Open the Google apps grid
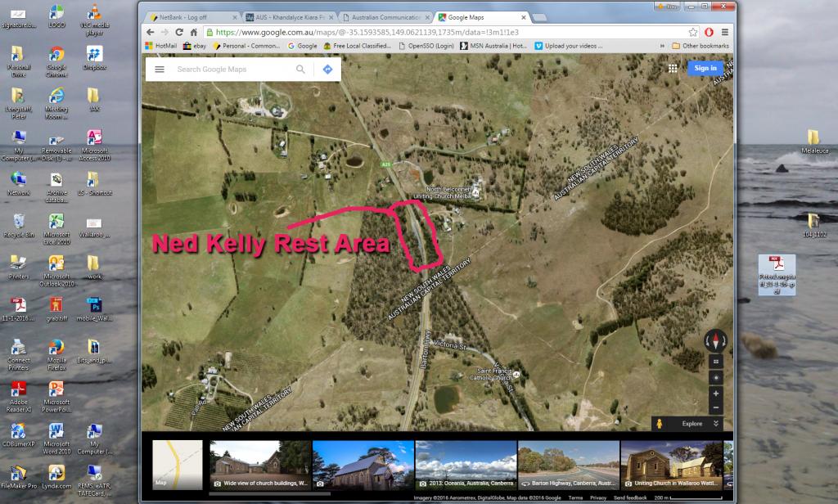This screenshot has height=504, width=838. [673, 69]
